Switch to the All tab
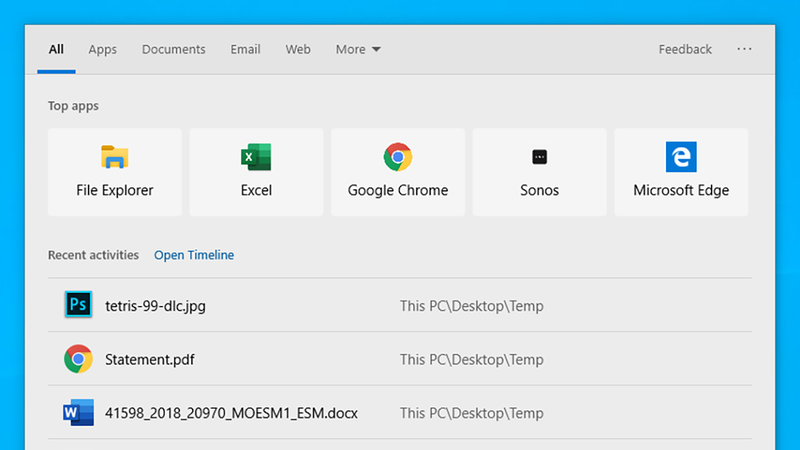Screen dimensions: 800x450 (x=56, y=49)
